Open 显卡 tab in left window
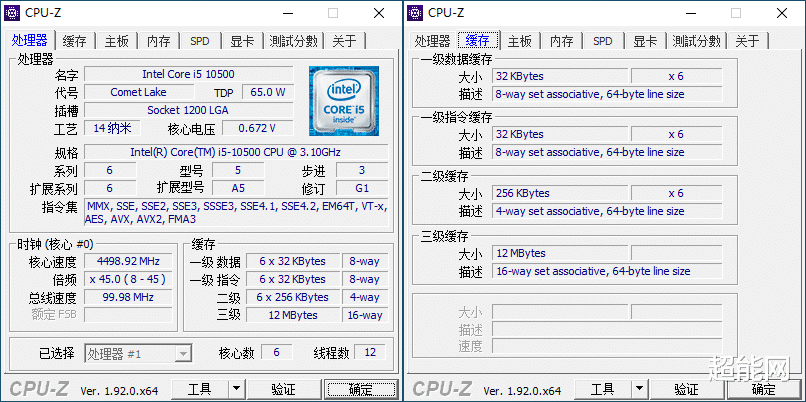Viewport: 806px width, 402px height. (x=242, y=41)
